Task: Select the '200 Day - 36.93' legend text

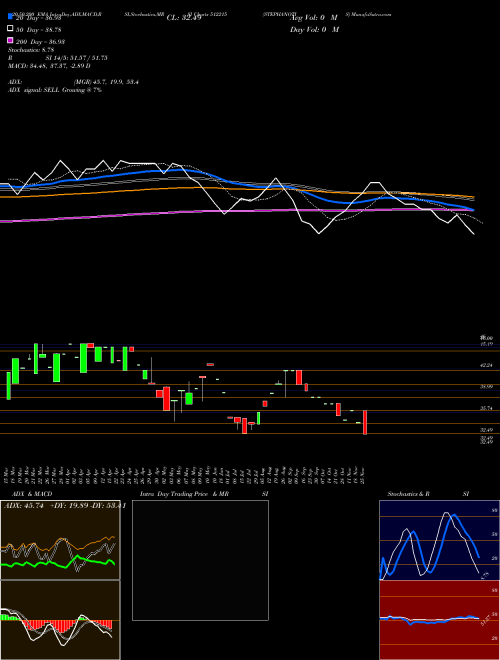Action: click(40, 42)
